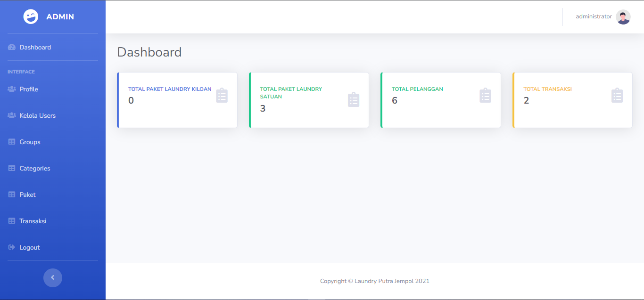Click clipboard icon on Laundry Kiloan card
Screen dimensions: 644x300
(222, 96)
